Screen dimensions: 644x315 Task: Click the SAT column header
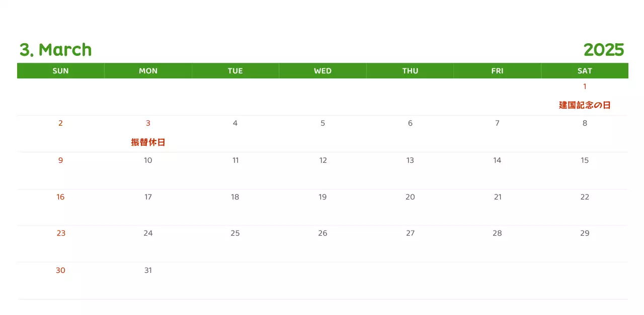click(x=585, y=71)
